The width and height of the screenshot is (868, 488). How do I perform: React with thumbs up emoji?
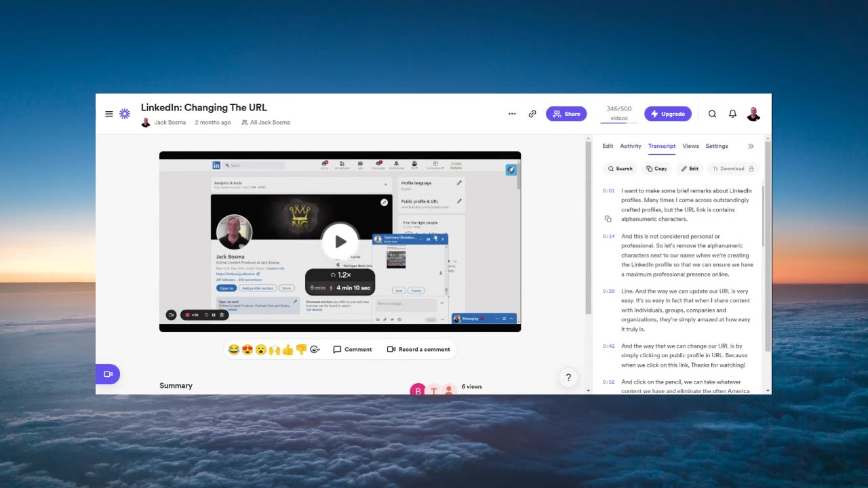288,350
